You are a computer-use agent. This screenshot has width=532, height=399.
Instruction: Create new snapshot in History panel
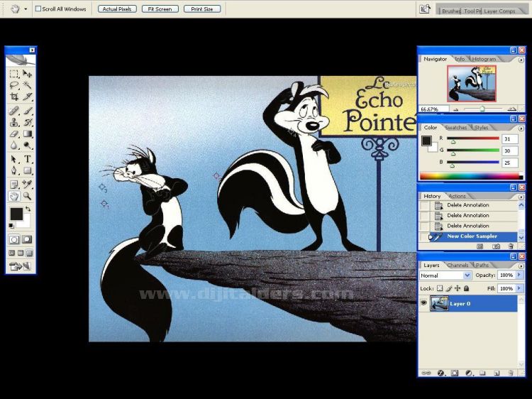pyautogui.click(x=496, y=246)
